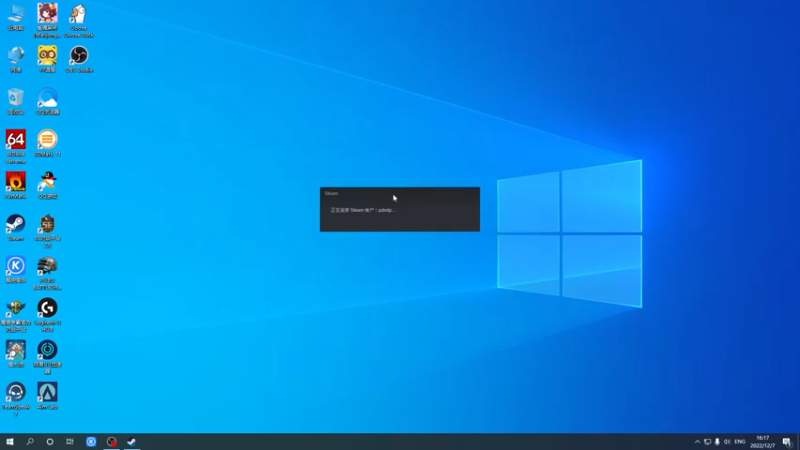Open network status tray icon
The width and height of the screenshot is (800, 450).
pos(707,442)
